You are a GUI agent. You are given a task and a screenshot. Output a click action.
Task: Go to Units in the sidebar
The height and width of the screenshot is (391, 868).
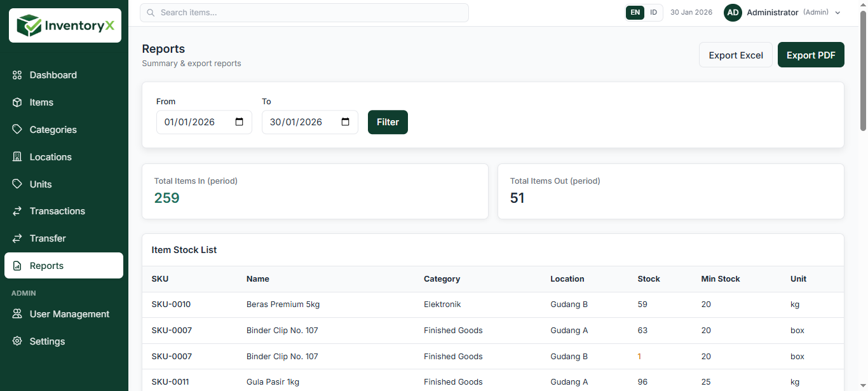pos(41,184)
